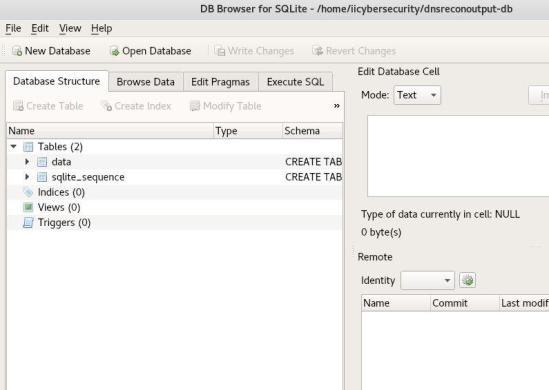Image resolution: width=549 pixels, height=390 pixels.
Task: Click the green refresh icon beside Identity
Action: 467,280
